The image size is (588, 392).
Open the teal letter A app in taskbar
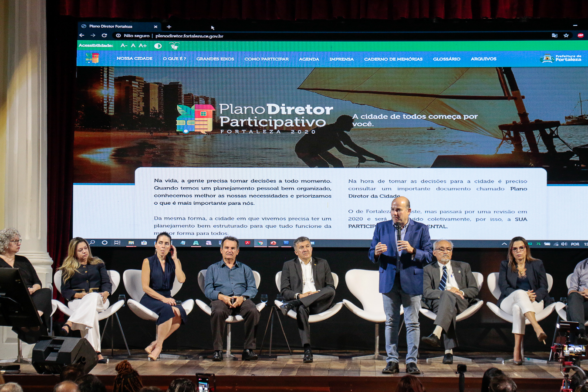[x=196, y=243]
